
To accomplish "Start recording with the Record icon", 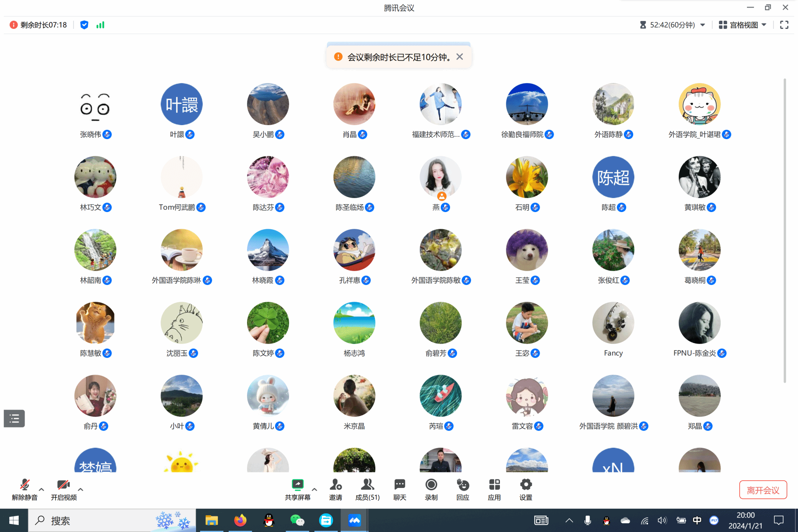I will [x=431, y=485].
